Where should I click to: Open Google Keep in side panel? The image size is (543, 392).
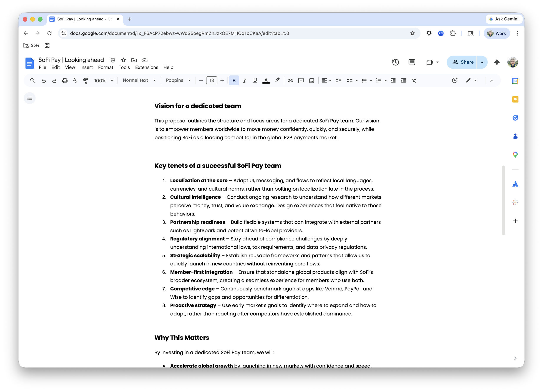coord(515,99)
